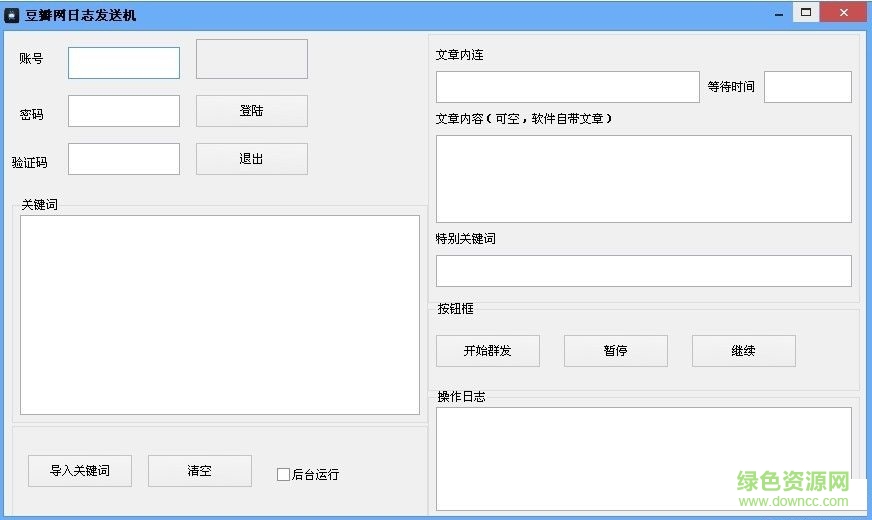Viewport: 872px width, 520px height.
Task: Click the 验证码 input box
Action: pyautogui.click(x=124, y=159)
